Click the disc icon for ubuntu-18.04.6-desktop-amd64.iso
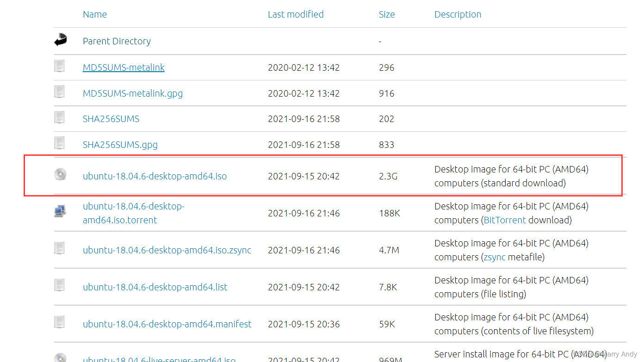 pos(60,174)
